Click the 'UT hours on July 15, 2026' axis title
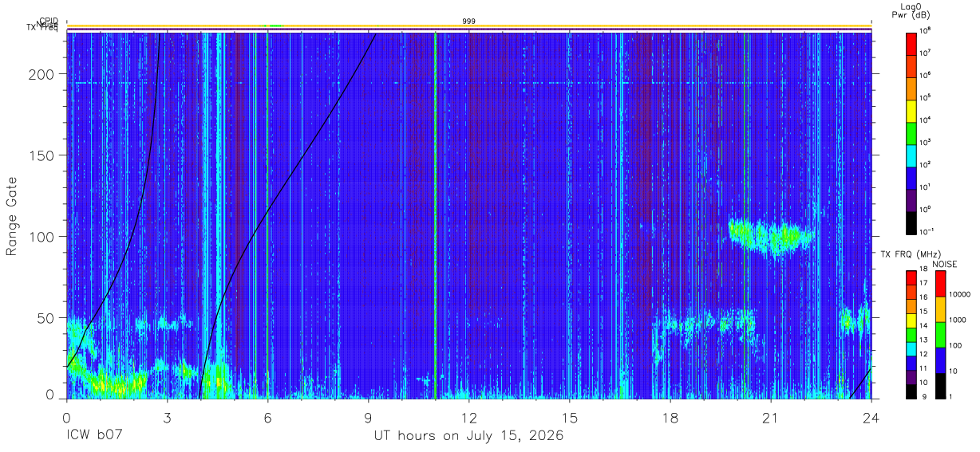The height and width of the screenshot is (452, 980). tap(469, 436)
